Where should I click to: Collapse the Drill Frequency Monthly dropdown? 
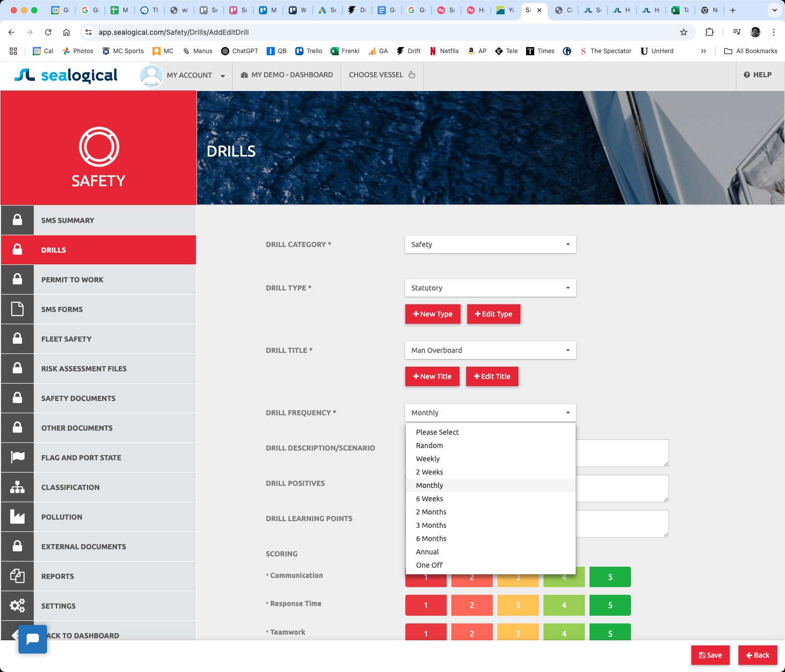point(490,413)
